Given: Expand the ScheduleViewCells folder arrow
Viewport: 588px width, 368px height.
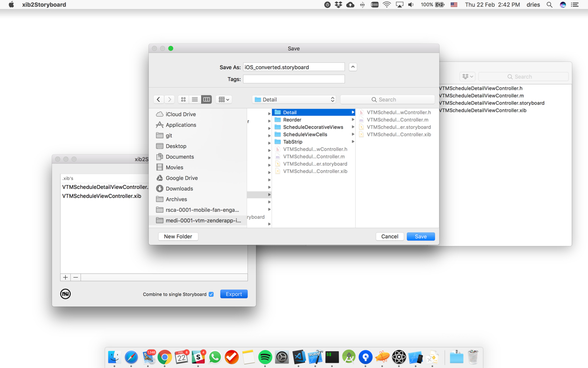Looking at the screenshot, I should pyautogui.click(x=353, y=134).
